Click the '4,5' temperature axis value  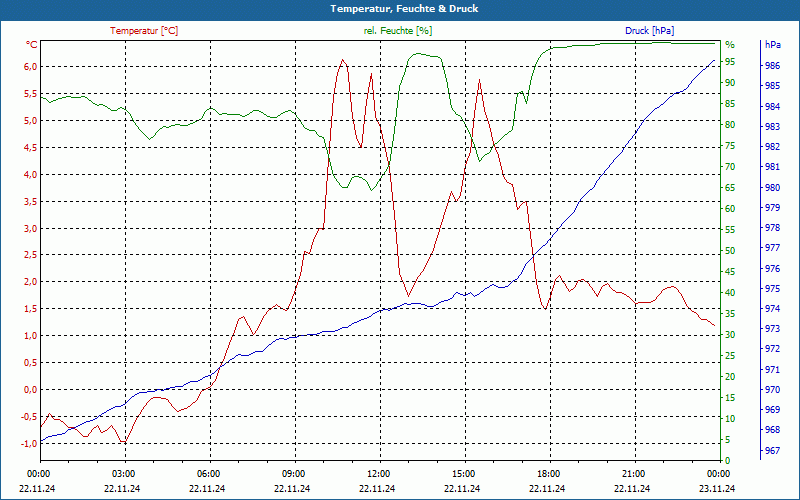point(31,147)
